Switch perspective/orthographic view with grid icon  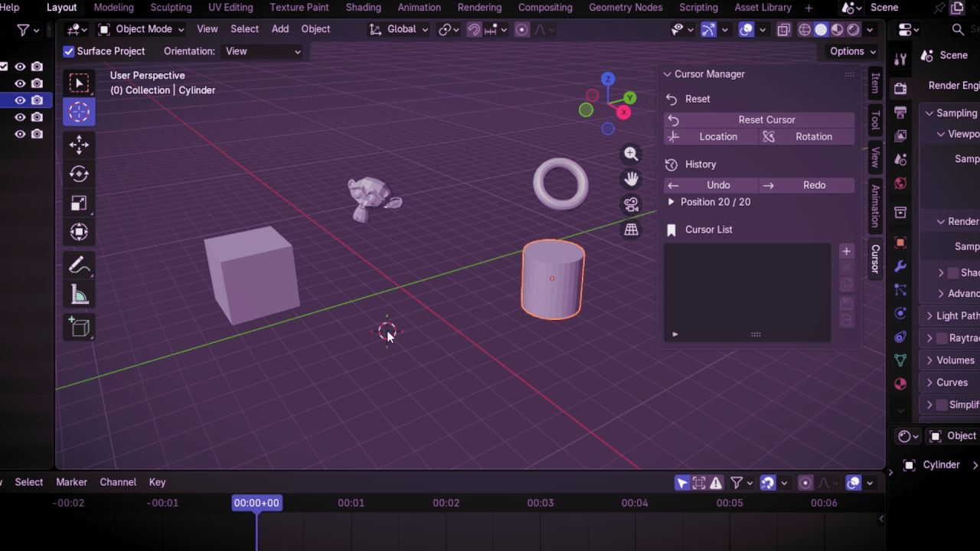click(x=631, y=230)
